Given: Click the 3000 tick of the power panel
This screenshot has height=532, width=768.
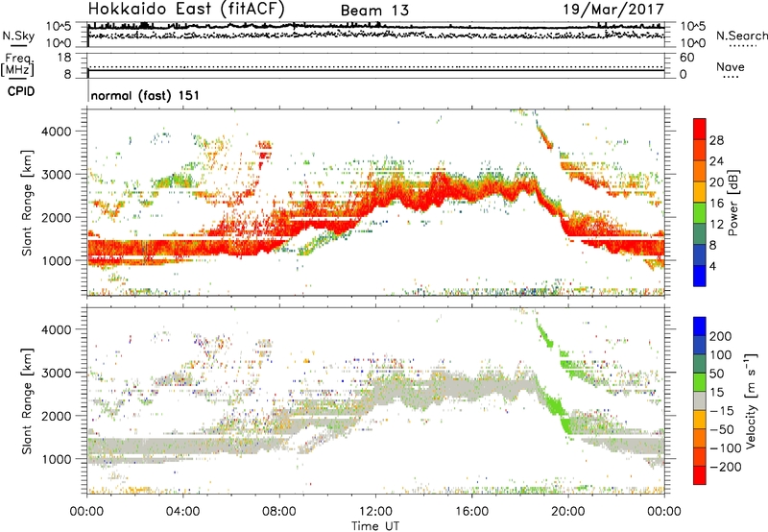Looking at the screenshot, I should tap(56, 175).
